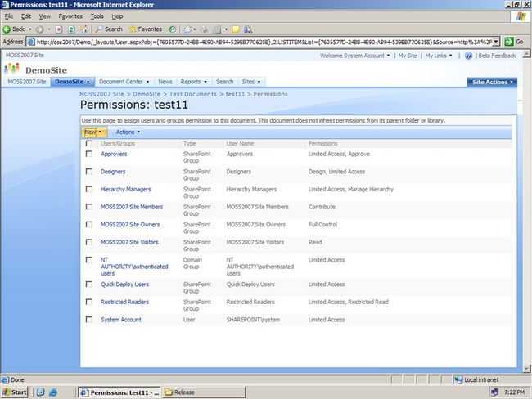This screenshot has height=399, width=532.
Task: Open the Edit menu
Action: (x=26, y=16)
